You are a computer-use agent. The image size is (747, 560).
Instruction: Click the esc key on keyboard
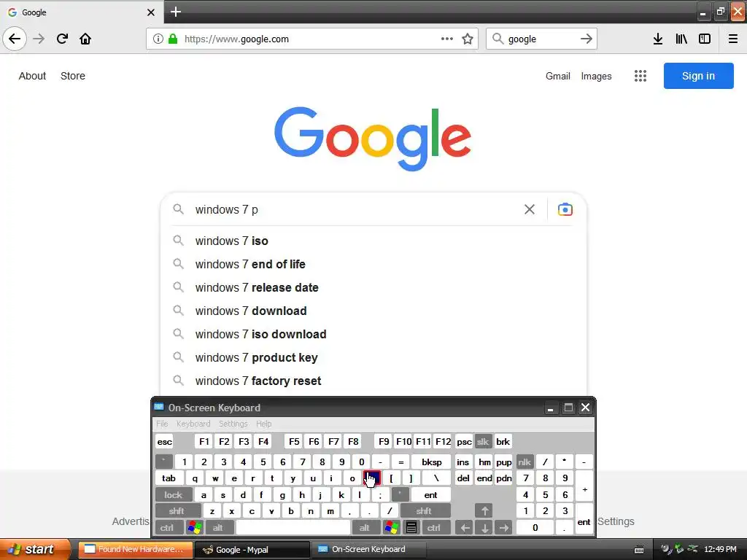click(x=165, y=441)
